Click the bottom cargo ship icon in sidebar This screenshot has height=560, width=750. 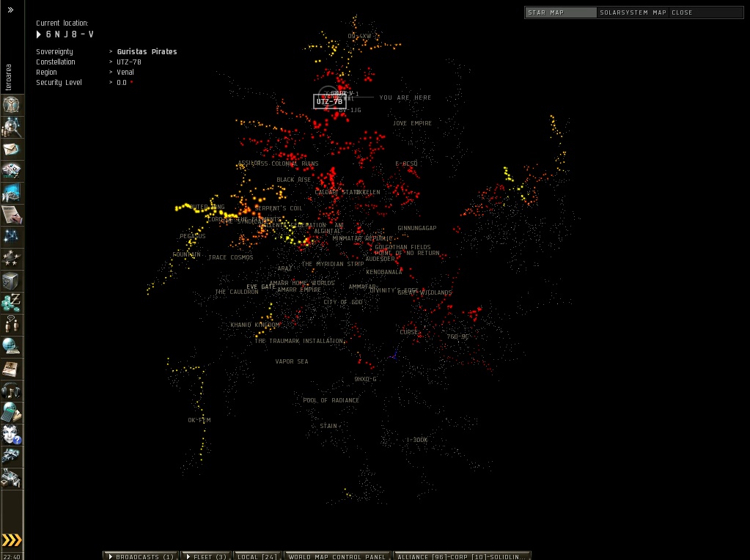coord(12,478)
